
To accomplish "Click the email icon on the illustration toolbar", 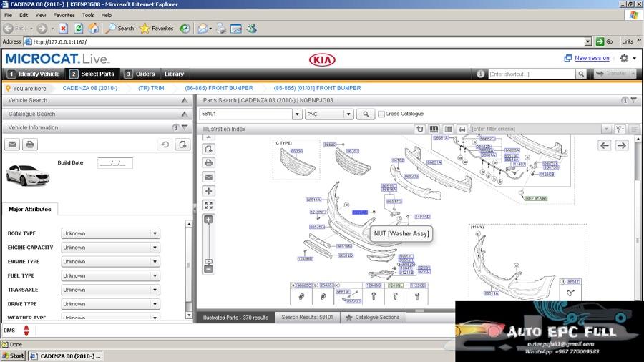I will point(209,177).
